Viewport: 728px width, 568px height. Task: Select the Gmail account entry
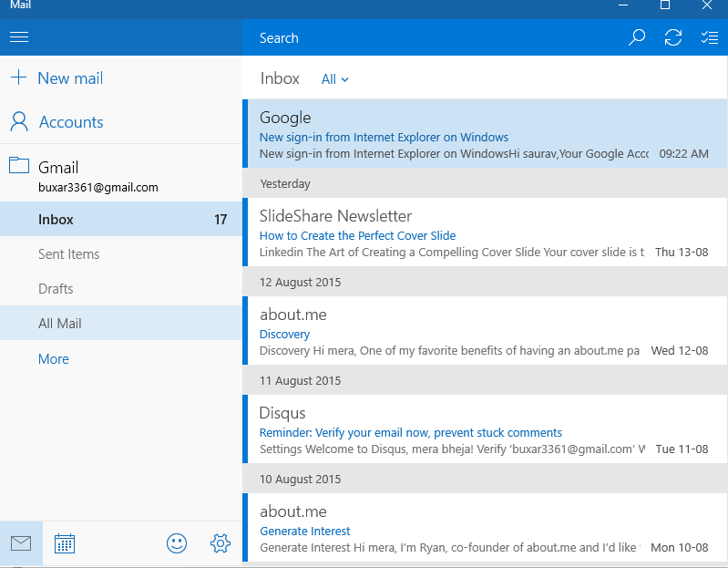pyautogui.click(x=120, y=175)
